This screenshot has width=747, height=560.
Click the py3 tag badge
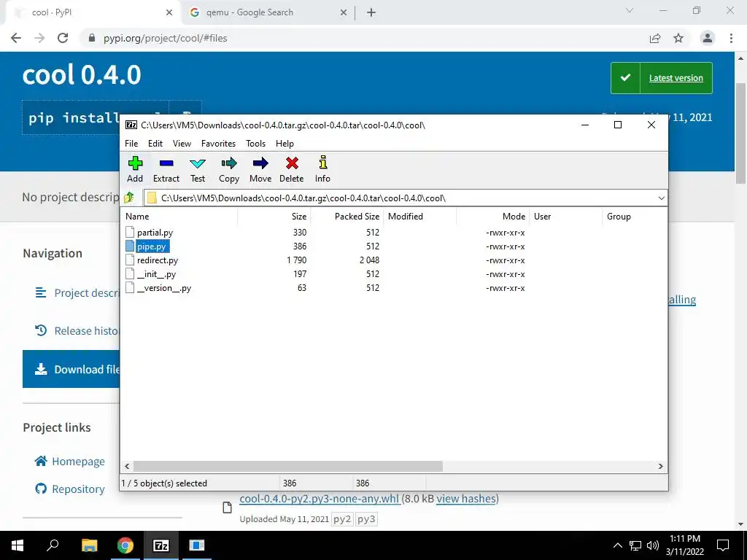pos(366,519)
